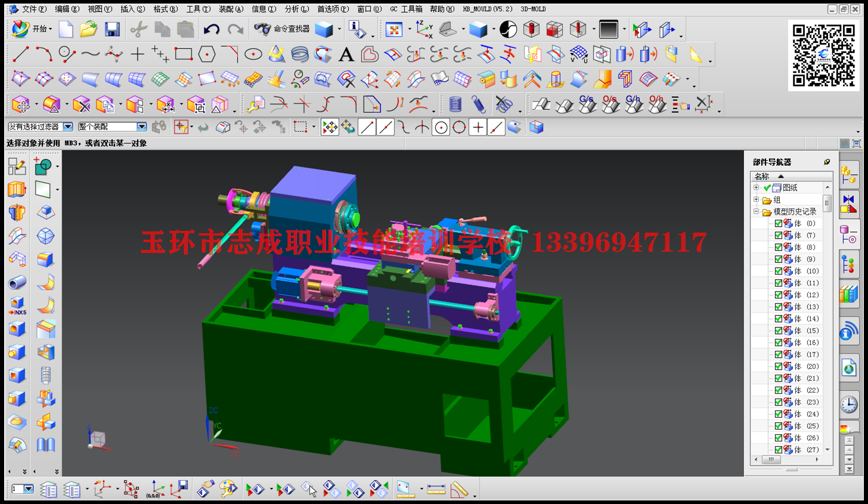Select the Spline wave curve tool
The width and height of the screenshot is (868, 504).
point(90,54)
